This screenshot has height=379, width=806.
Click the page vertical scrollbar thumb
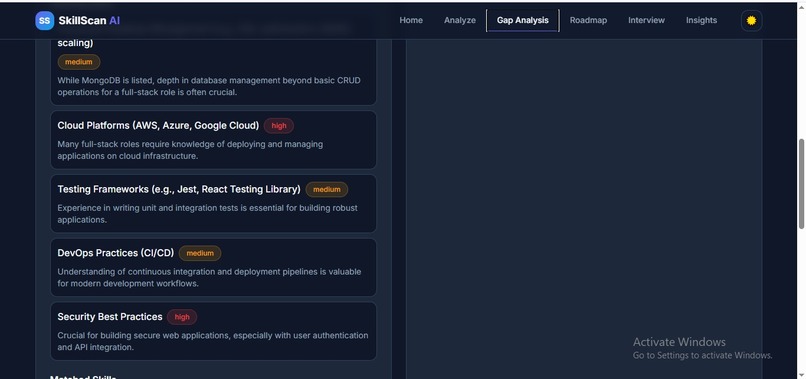point(801,184)
